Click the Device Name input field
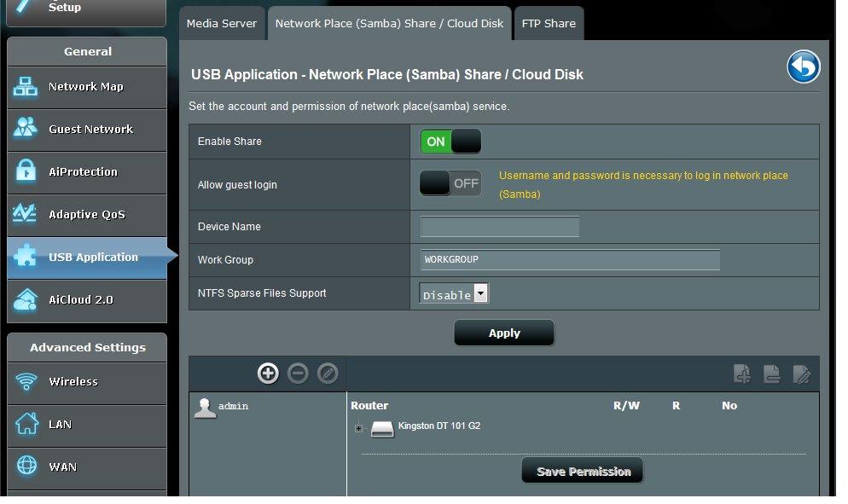 coord(500,227)
